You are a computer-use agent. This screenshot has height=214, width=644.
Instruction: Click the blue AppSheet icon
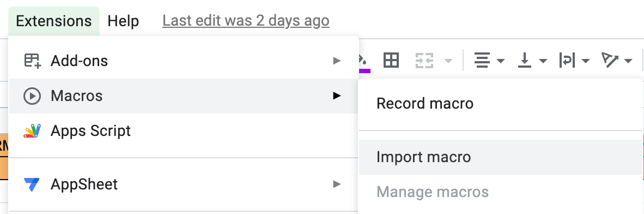click(x=32, y=185)
